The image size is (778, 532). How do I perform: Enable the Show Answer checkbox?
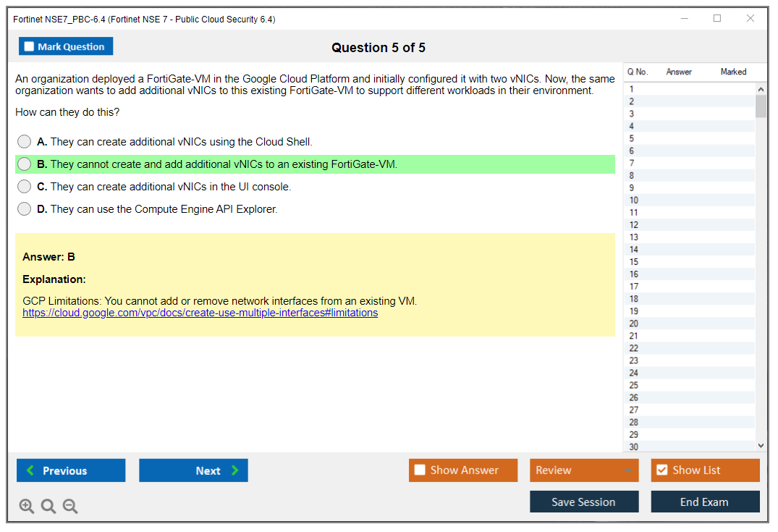pos(420,470)
